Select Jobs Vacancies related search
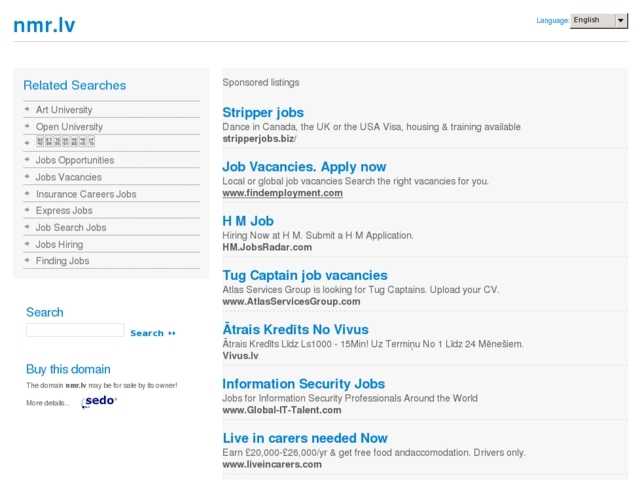Screen dimensions: 640x480 [x=69, y=177]
